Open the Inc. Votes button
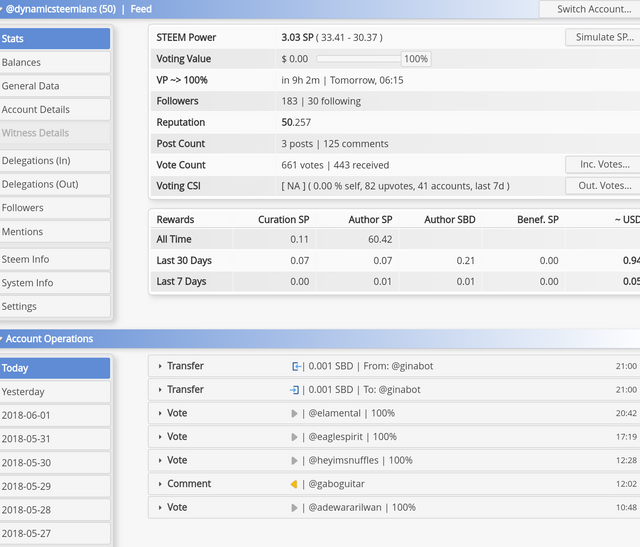The height and width of the screenshot is (547, 640). [x=603, y=165]
